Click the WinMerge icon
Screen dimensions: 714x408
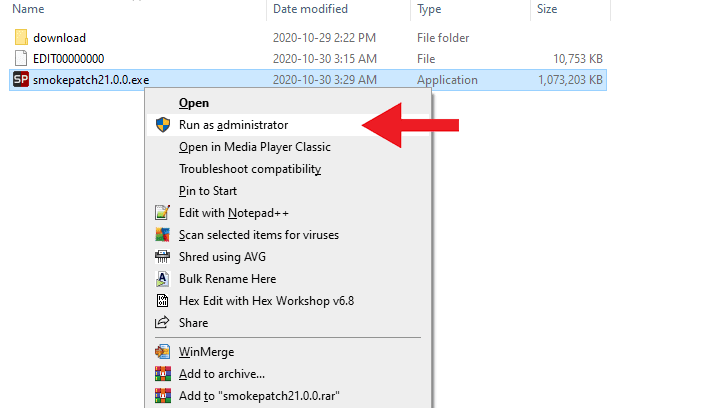[x=163, y=352]
